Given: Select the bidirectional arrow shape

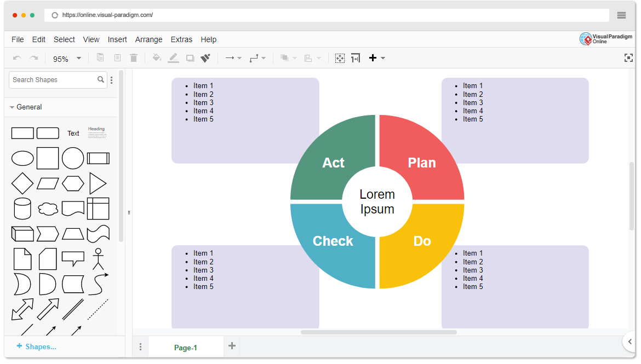Looking at the screenshot, I should [x=22, y=309].
